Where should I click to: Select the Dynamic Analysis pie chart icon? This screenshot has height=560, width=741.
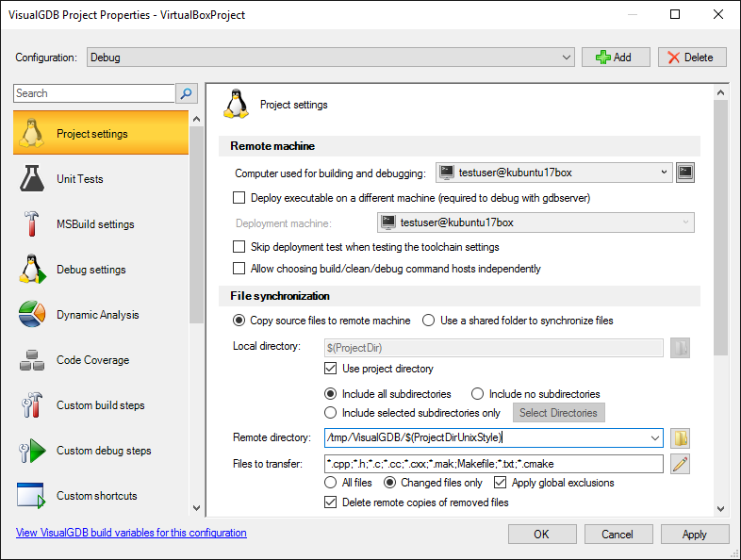tap(32, 315)
